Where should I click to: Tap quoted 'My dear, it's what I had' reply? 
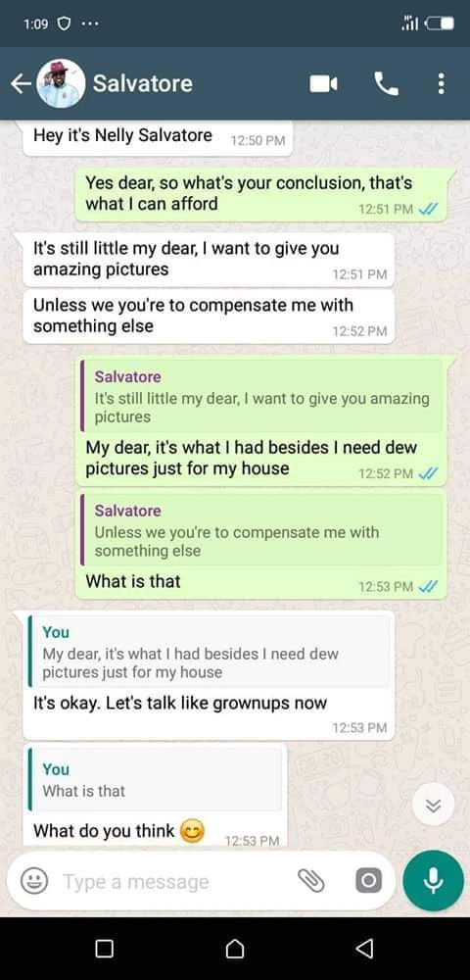pos(210,652)
